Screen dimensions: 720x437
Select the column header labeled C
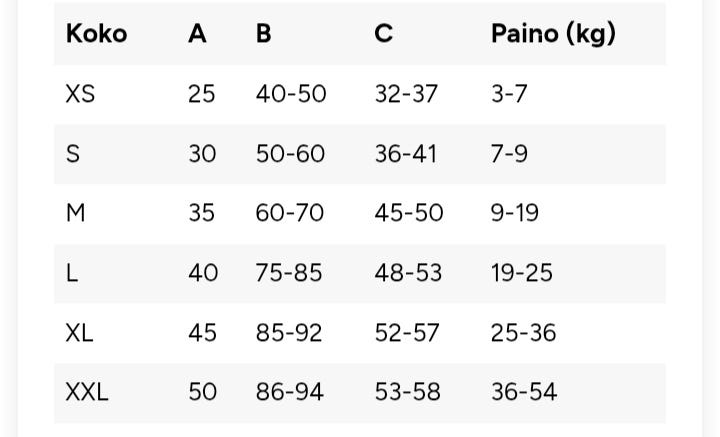pyautogui.click(x=383, y=34)
